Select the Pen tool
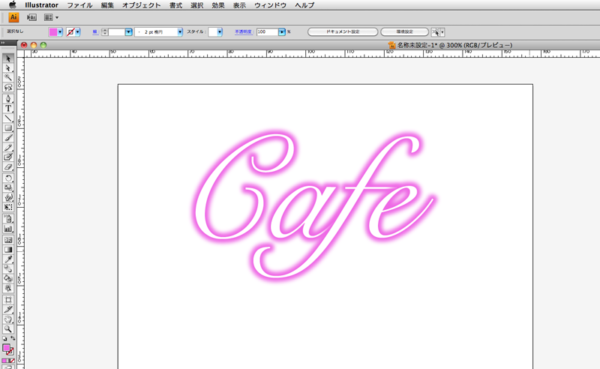 tap(8, 99)
